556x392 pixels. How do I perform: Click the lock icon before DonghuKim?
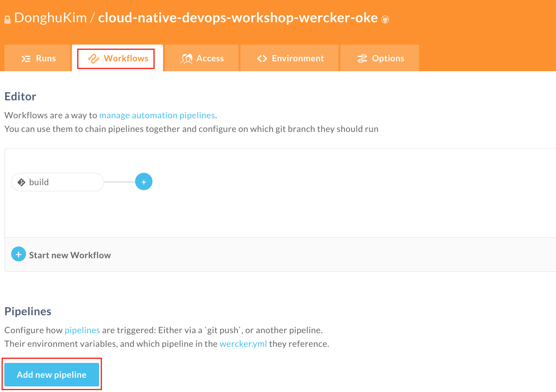tap(7, 20)
